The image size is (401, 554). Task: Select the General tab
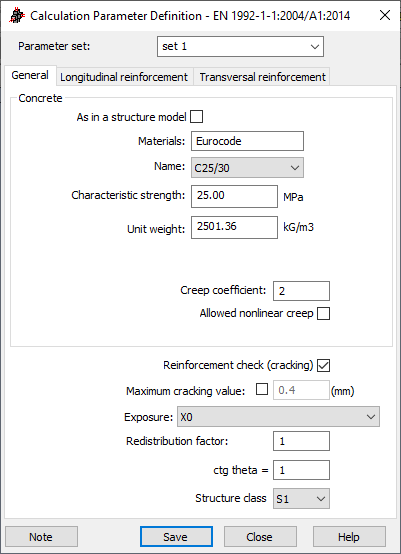(x=30, y=75)
